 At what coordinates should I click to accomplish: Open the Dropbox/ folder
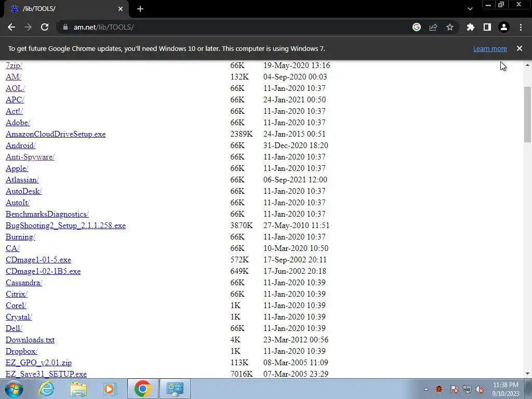21,351
